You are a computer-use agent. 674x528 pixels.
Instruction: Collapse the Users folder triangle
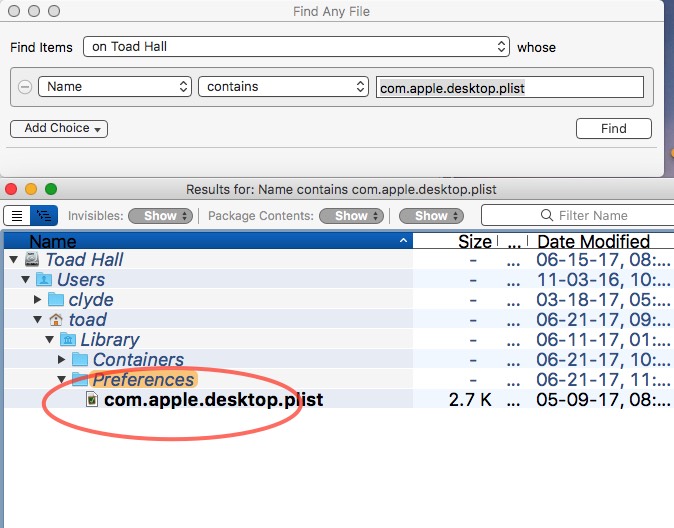[25, 280]
